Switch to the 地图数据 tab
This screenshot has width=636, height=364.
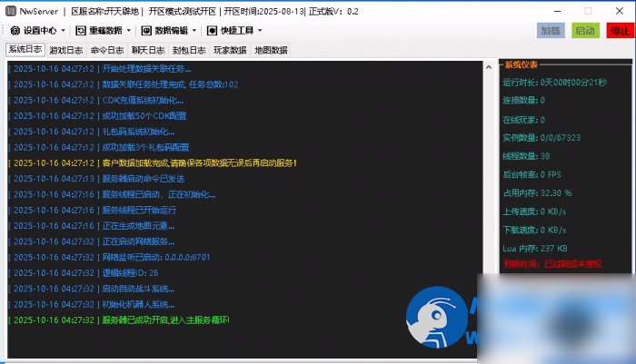271,50
